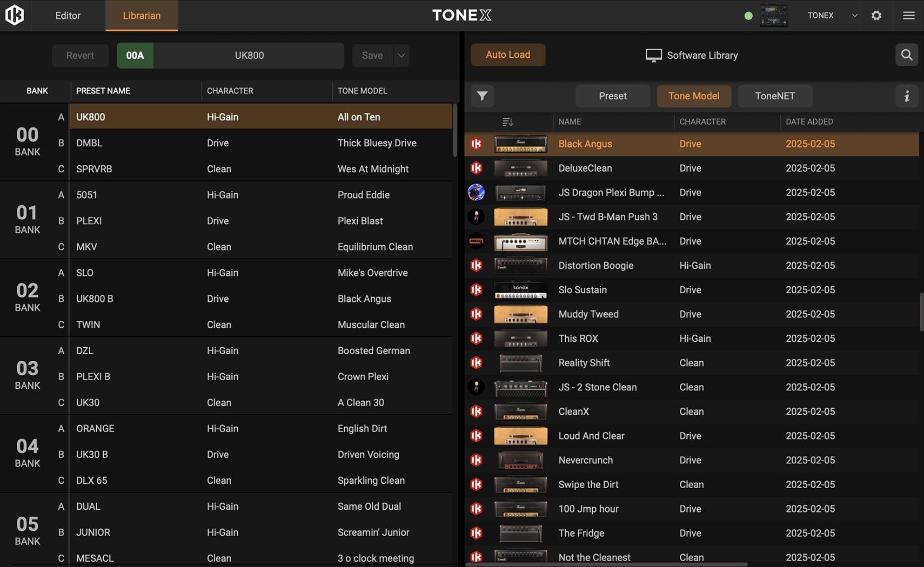Click the UK800 preset name field
This screenshot has width=924, height=567.
pos(249,56)
